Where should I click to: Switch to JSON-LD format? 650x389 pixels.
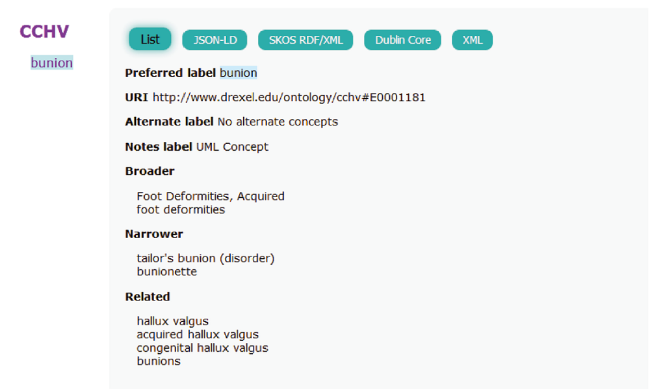(215, 40)
